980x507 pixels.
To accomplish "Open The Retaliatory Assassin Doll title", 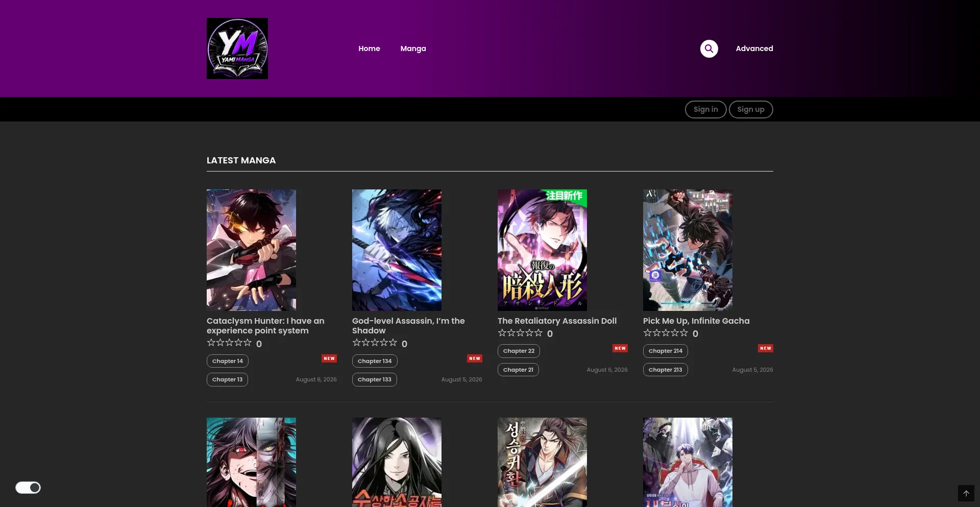I will click(x=557, y=321).
